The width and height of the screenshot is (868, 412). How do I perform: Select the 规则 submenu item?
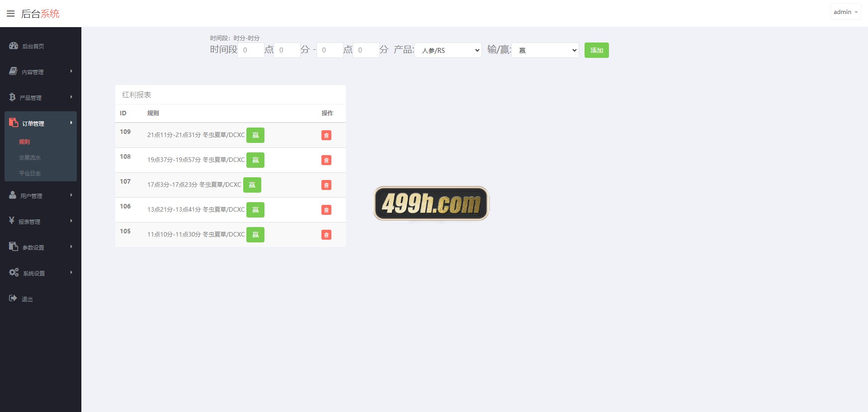24,142
